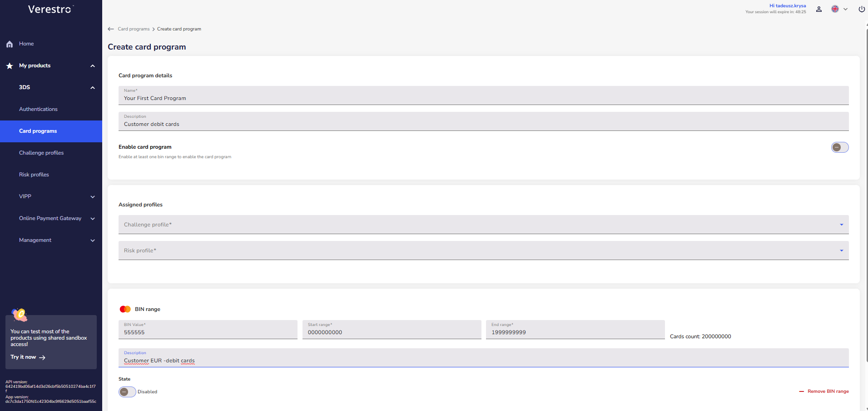Click the language flag icon
Screen dimensions: 868x411
pos(835,9)
